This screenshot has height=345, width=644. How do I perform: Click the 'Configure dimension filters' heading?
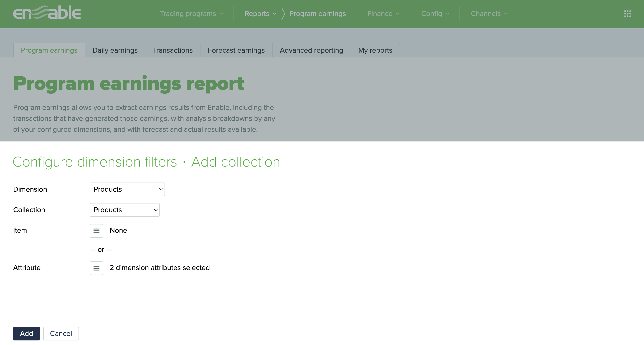point(95,162)
